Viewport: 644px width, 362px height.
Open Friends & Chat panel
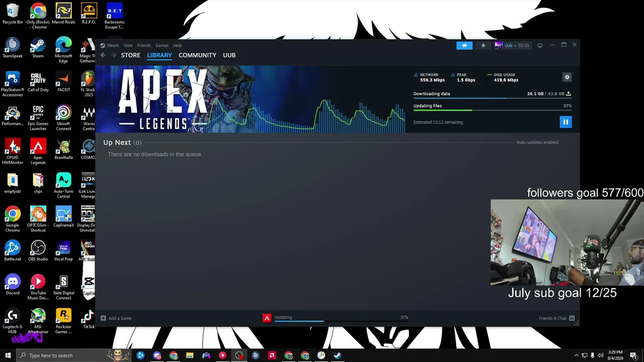(556, 318)
